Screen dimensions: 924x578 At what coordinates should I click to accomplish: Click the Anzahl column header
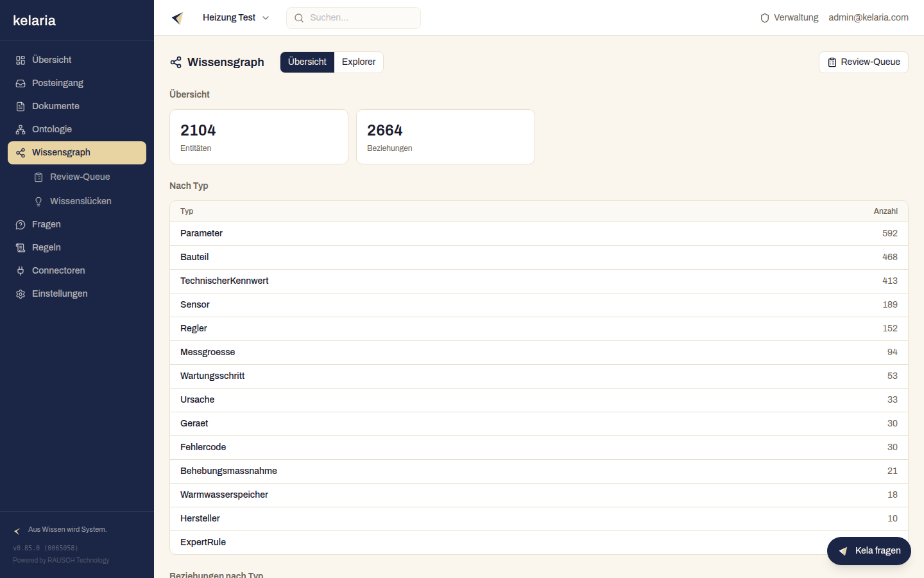tap(886, 211)
